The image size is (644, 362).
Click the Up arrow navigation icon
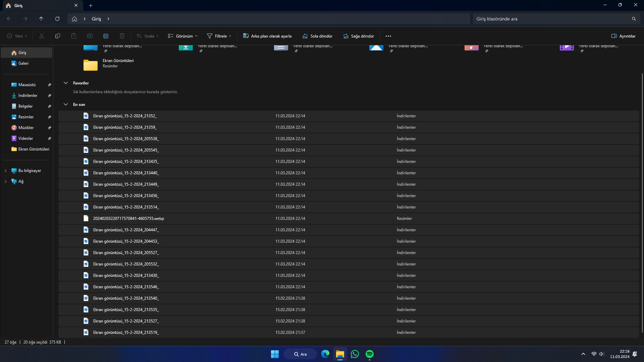(41, 19)
